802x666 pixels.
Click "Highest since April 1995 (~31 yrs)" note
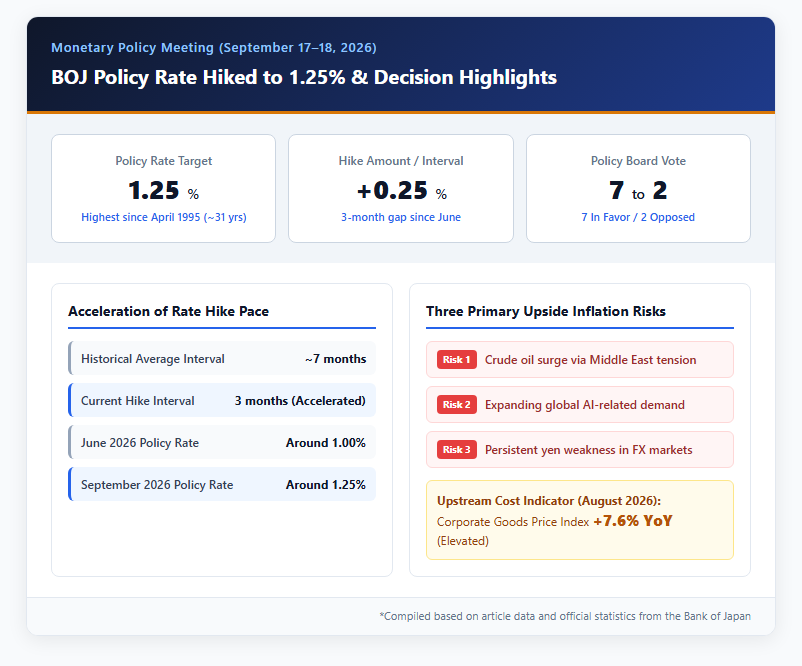coord(164,217)
